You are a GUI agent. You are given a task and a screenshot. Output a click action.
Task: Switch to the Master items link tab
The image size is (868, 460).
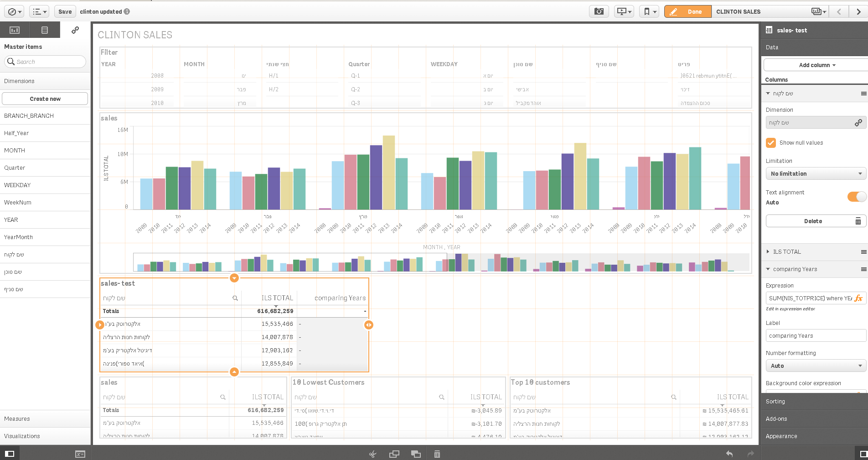(x=75, y=30)
